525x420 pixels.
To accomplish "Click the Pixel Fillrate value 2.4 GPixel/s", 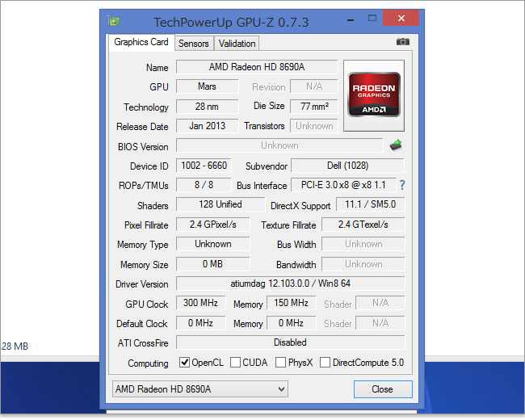I will point(213,225).
